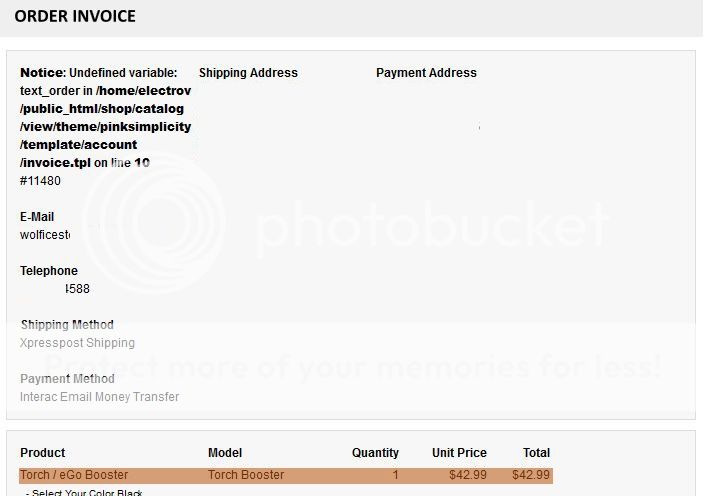705x496 pixels.
Task: Click the Payment Address heading
Action: pos(426,73)
